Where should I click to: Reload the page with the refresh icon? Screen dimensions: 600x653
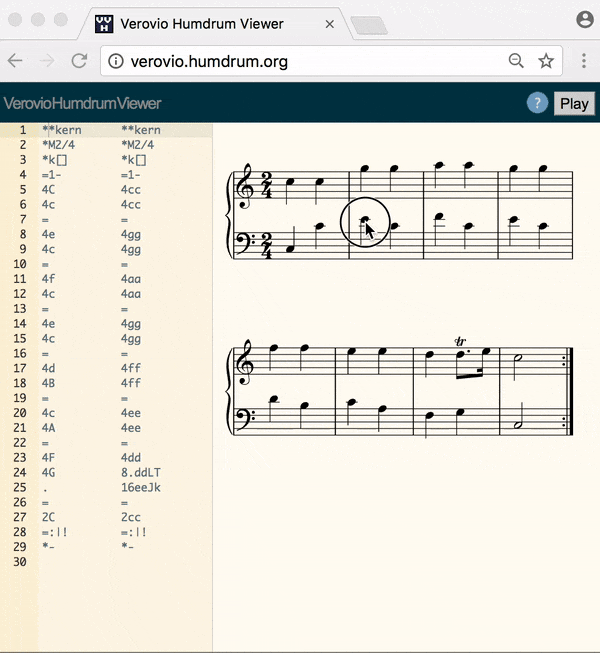(x=79, y=61)
